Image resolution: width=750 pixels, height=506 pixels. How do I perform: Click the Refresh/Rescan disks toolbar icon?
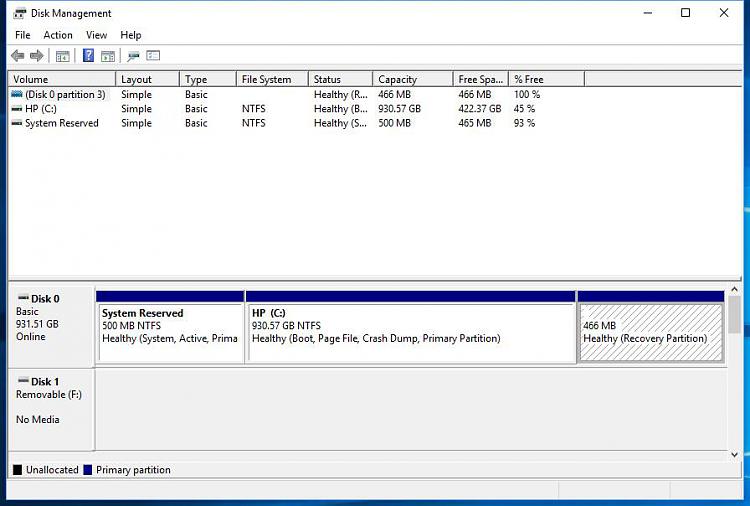pos(133,56)
